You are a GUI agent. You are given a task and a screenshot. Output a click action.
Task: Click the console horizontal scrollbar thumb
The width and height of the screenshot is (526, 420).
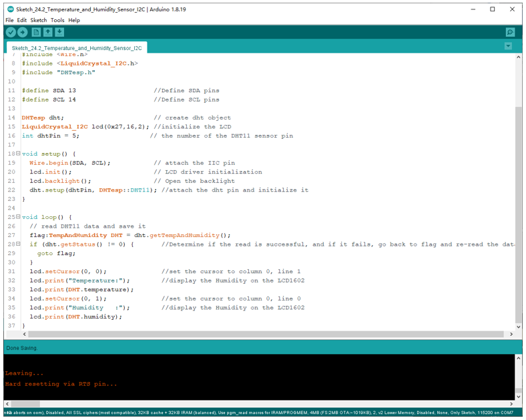click(x=25, y=404)
